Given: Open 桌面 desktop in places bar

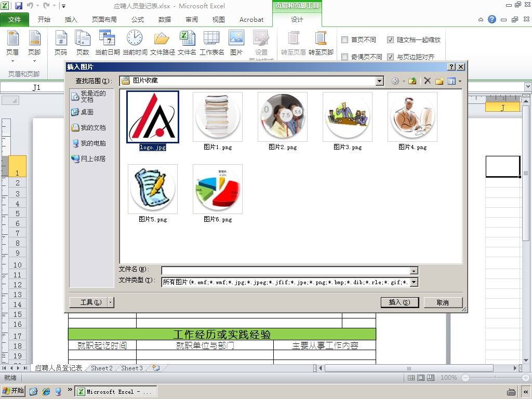Looking at the screenshot, I should click(x=83, y=112).
